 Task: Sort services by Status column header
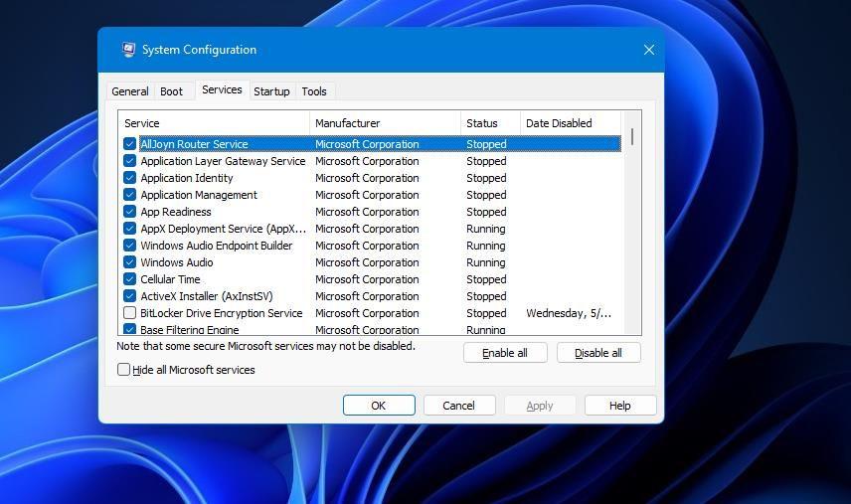(490, 123)
